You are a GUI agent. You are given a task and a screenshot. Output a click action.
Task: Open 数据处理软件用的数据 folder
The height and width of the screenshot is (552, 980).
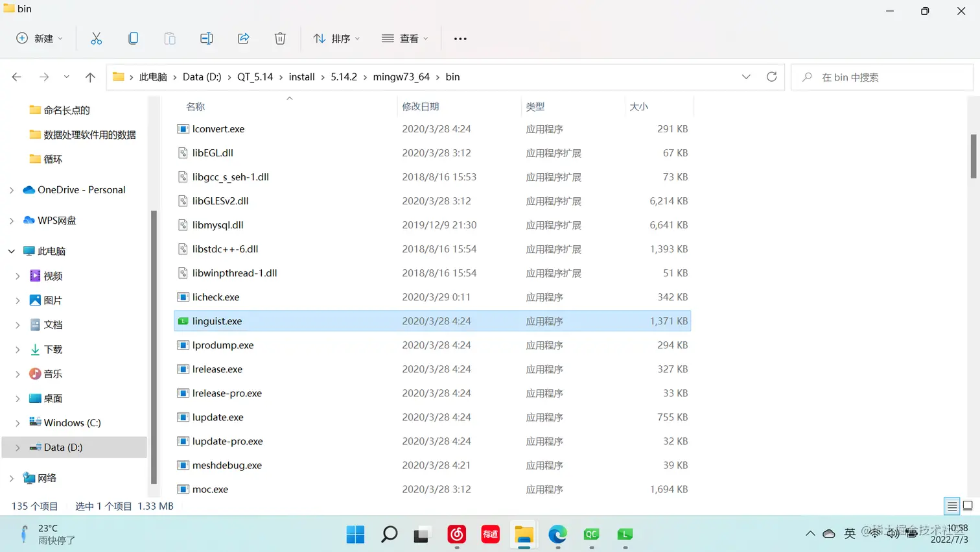[89, 134]
